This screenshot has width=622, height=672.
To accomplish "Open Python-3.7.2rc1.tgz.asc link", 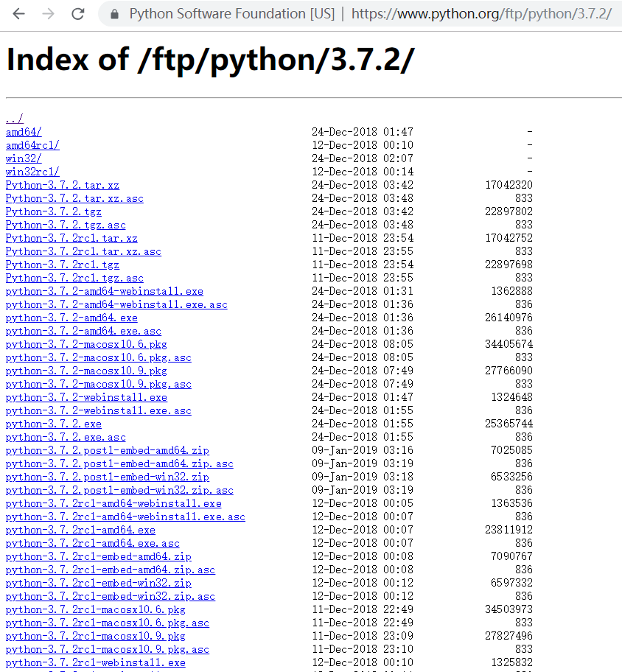I will 74,278.
